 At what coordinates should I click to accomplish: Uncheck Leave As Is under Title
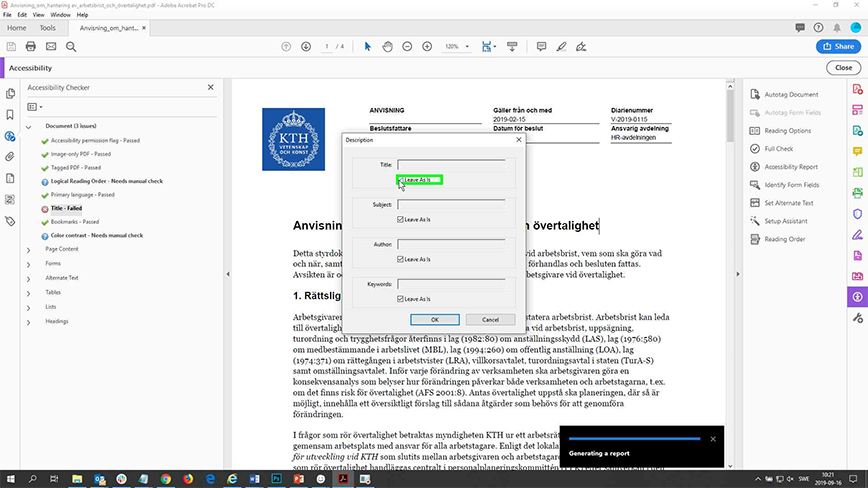click(400, 180)
